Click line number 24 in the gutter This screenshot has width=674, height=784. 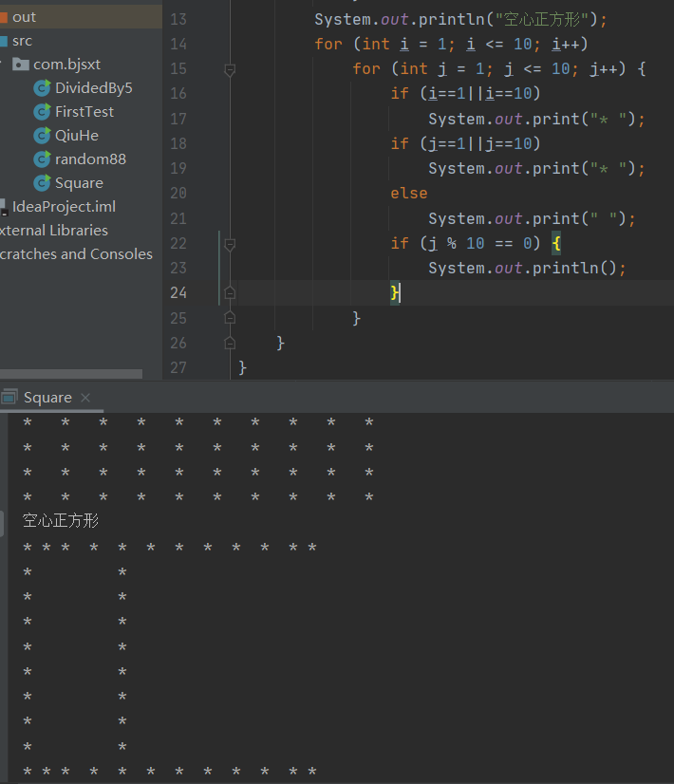click(x=178, y=292)
